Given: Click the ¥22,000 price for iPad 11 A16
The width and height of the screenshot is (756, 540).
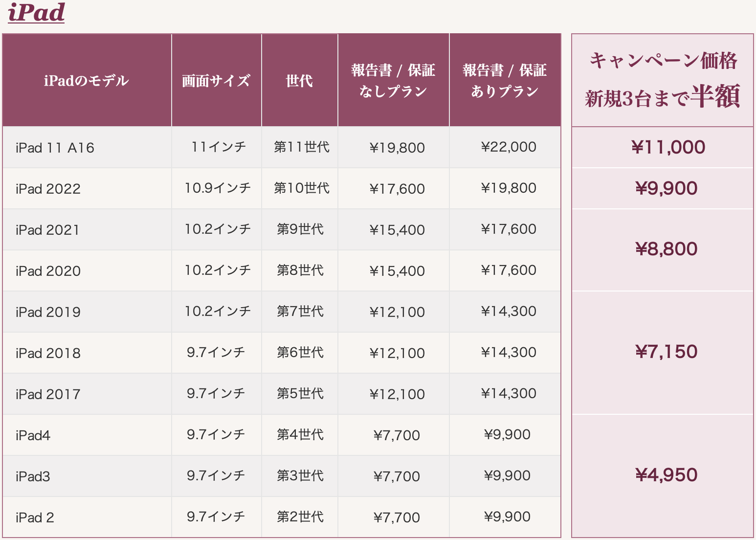Looking at the screenshot, I should 509,147.
